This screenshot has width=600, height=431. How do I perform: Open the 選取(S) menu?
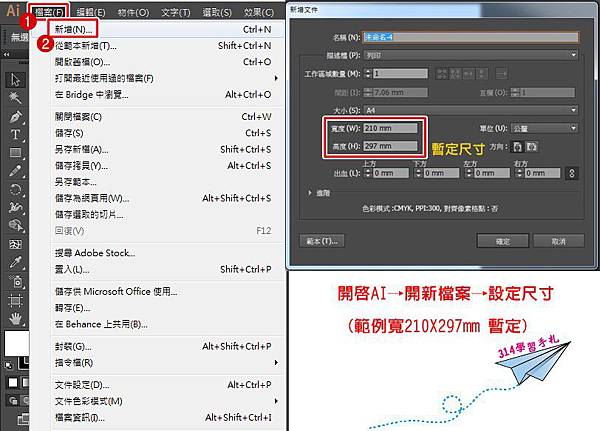(217, 12)
